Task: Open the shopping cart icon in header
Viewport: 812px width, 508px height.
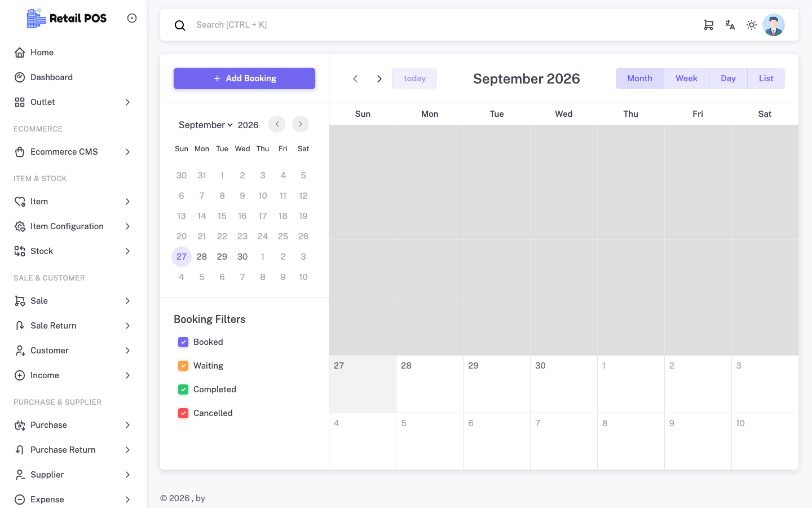Action: 709,25
